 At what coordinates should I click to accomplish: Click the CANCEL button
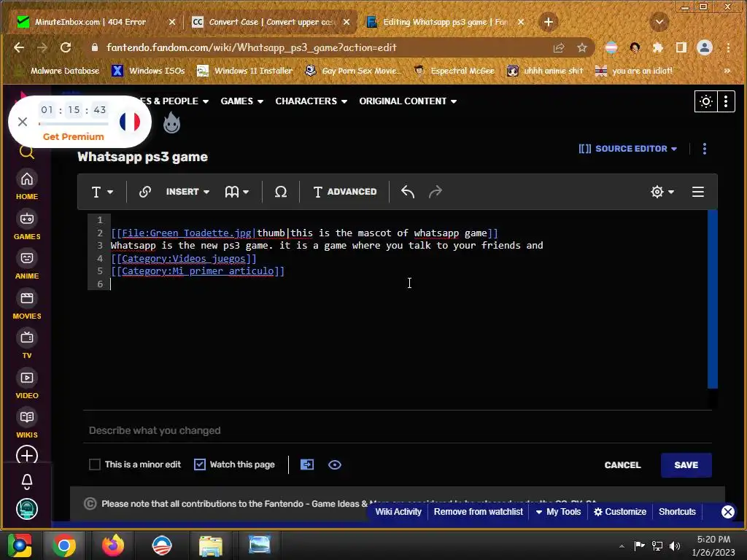pos(623,464)
